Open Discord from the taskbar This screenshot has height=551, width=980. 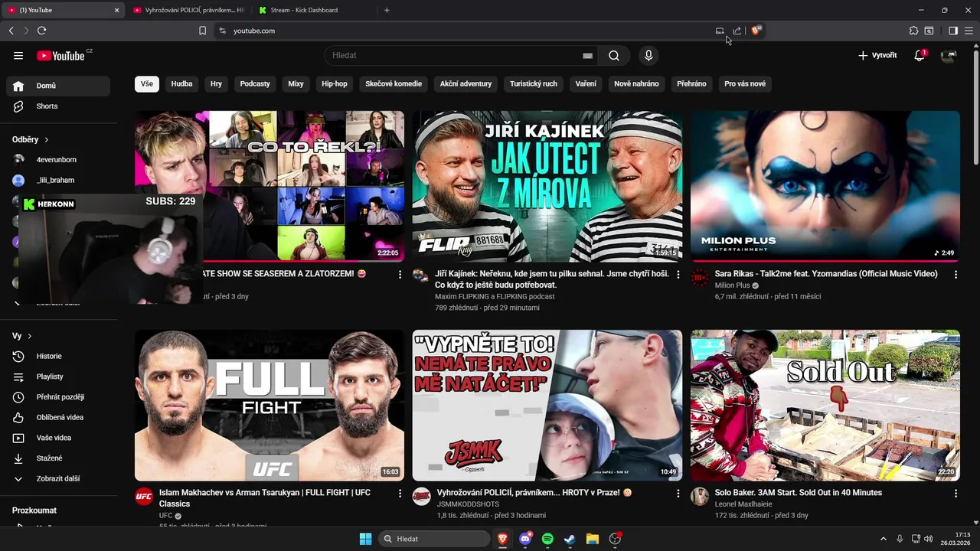tap(525, 539)
